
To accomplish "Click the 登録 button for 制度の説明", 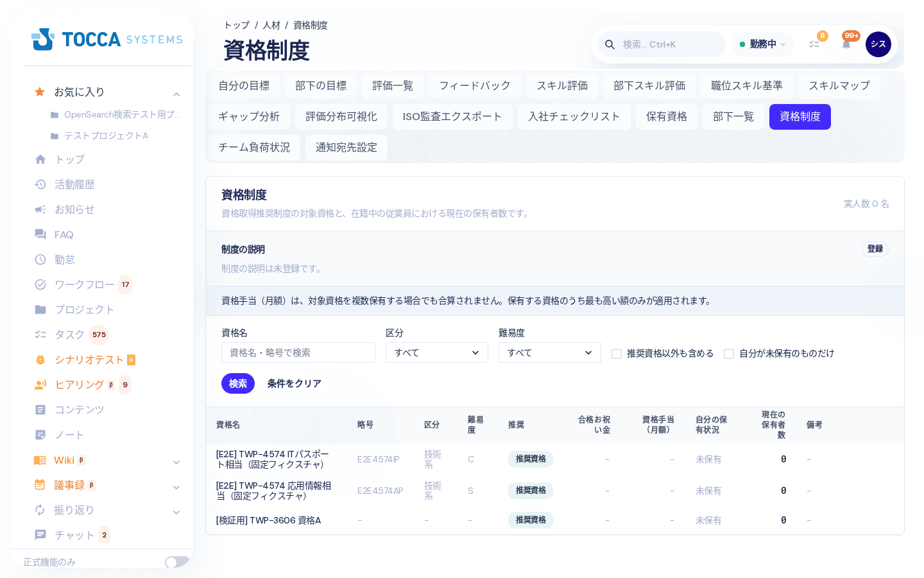I will coord(875,249).
